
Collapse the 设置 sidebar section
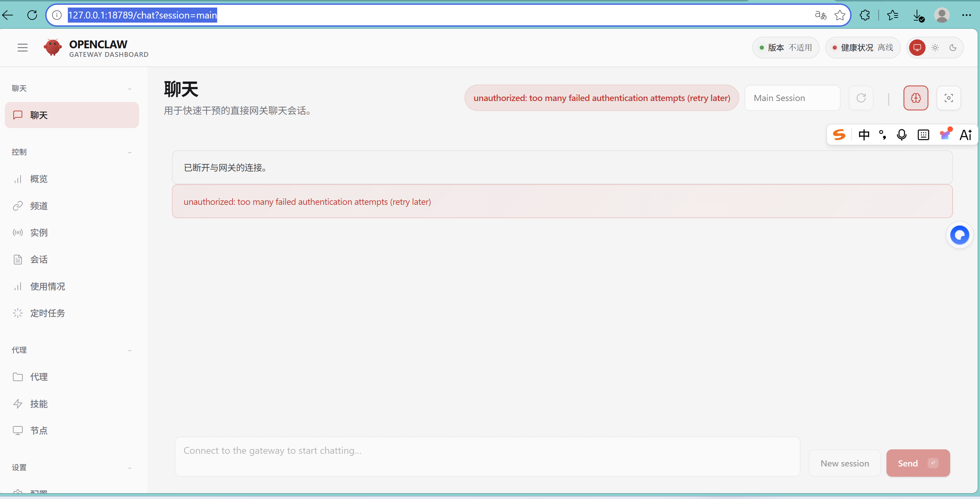[130, 468]
